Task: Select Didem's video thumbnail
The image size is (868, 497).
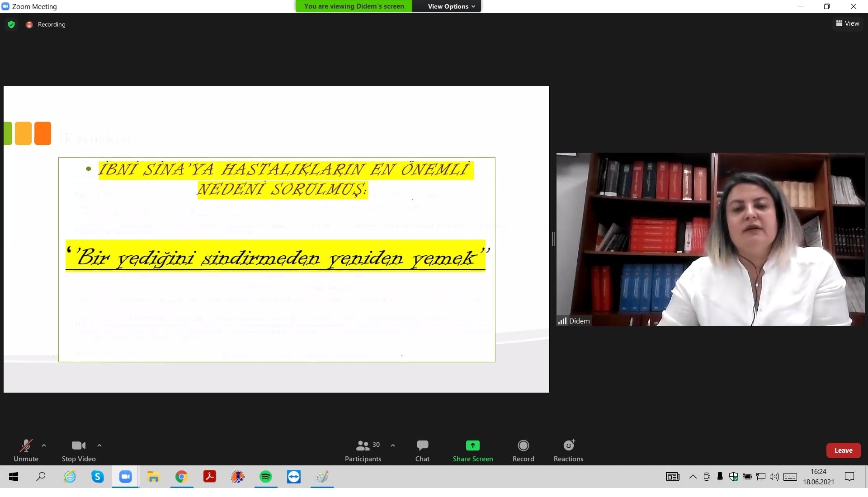Action: tap(710, 239)
